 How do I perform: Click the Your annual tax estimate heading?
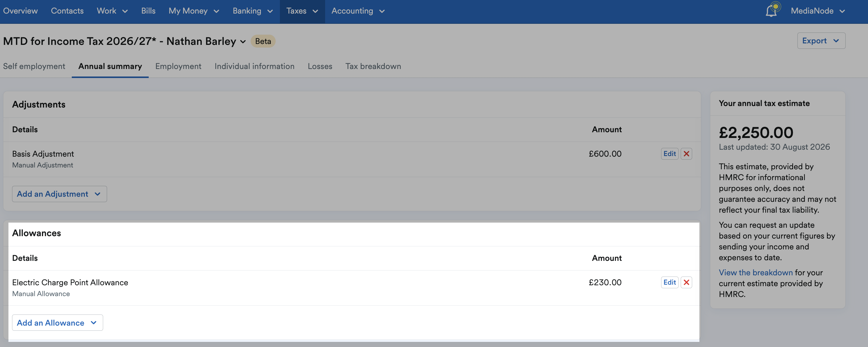pyautogui.click(x=764, y=103)
